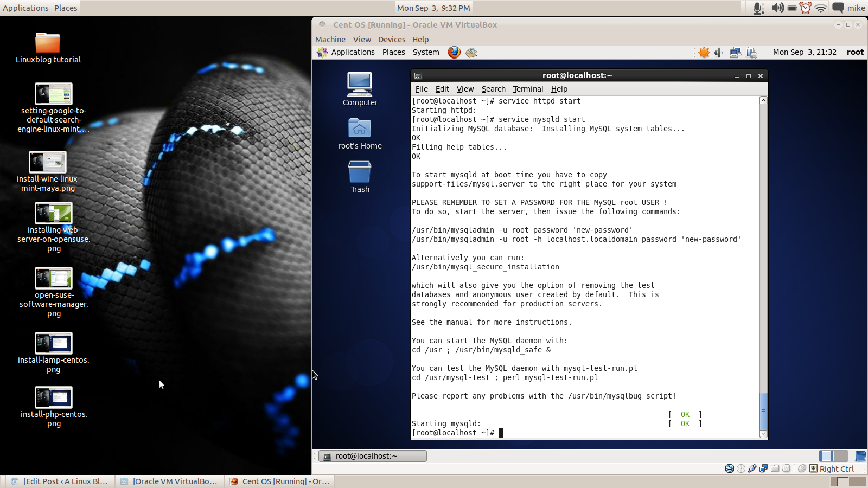The height and width of the screenshot is (488, 868).
Task: Switch to the second CentOS workspace
Action: [841, 456]
